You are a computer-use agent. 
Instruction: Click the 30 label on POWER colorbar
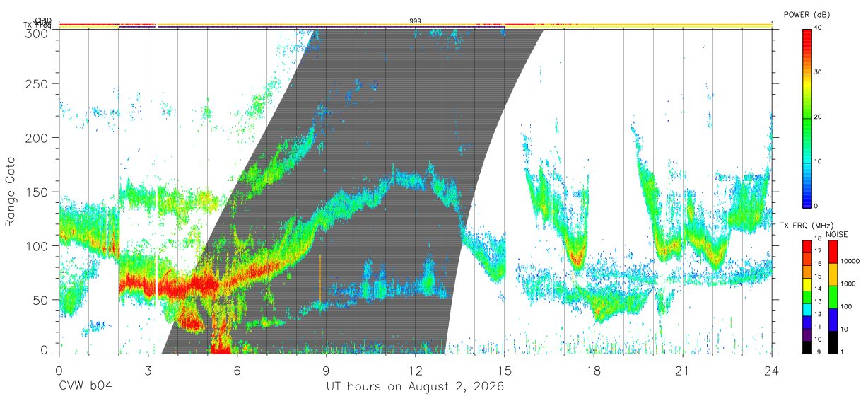(819, 73)
